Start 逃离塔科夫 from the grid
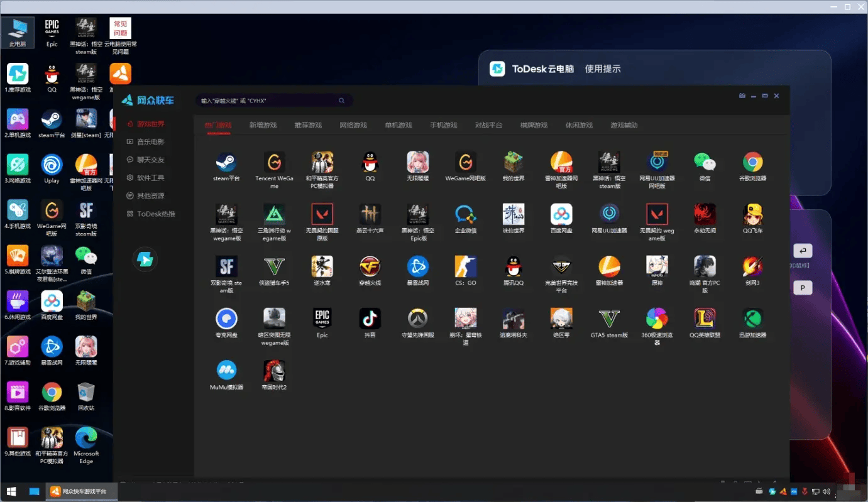This screenshot has width=868, height=502. 513,319
